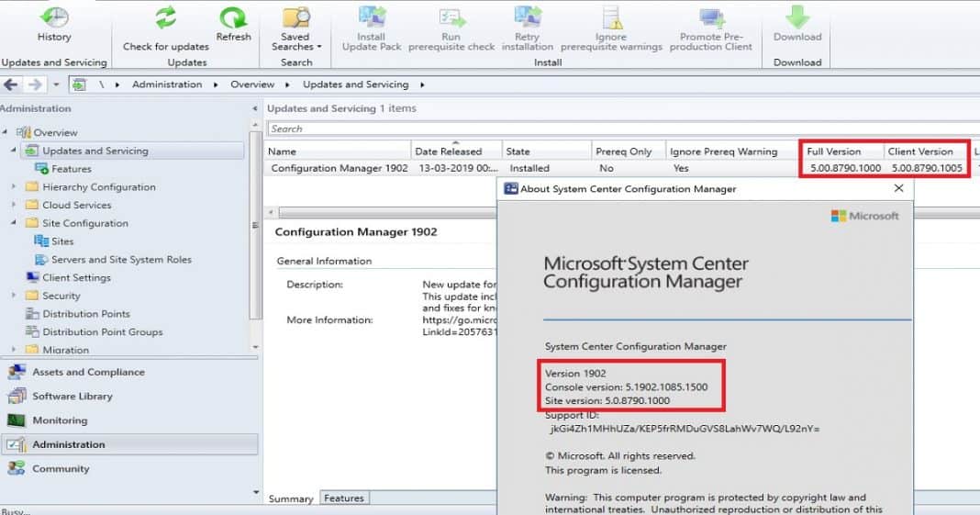Select Administration in the breadcrumb path
This screenshot has height=515, width=980.
pyautogui.click(x=167, y=84)
